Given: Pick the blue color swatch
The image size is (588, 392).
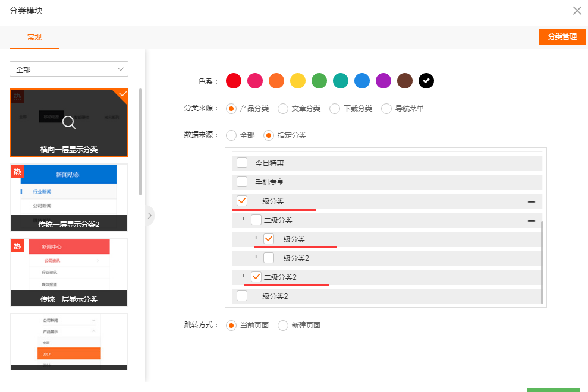Looking at the screenshot, I should (362, 81).
